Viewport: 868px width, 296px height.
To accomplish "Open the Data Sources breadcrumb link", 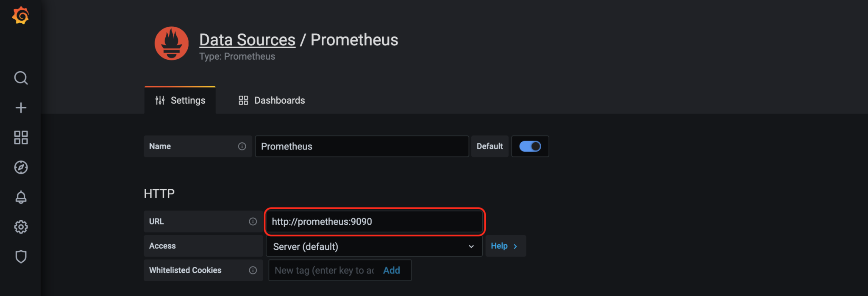I will 247,39.
